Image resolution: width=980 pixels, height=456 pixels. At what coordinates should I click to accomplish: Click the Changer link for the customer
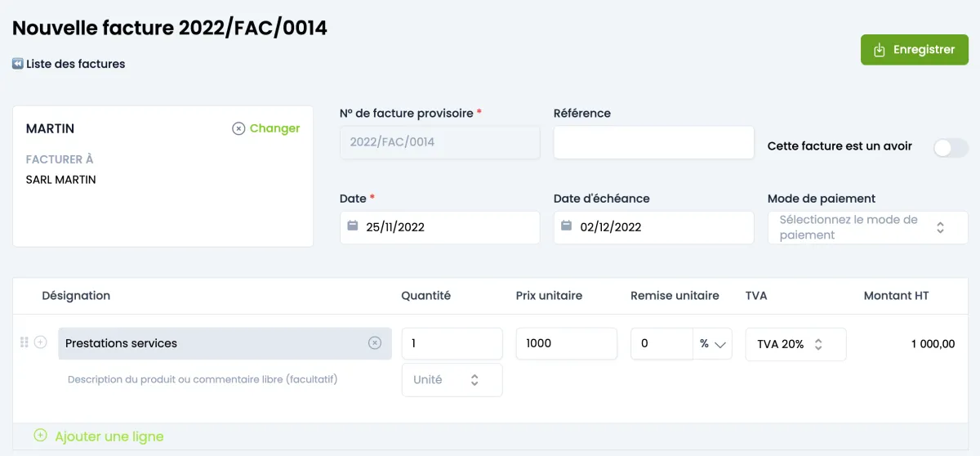pyautogui.click(x=274, y=128)
